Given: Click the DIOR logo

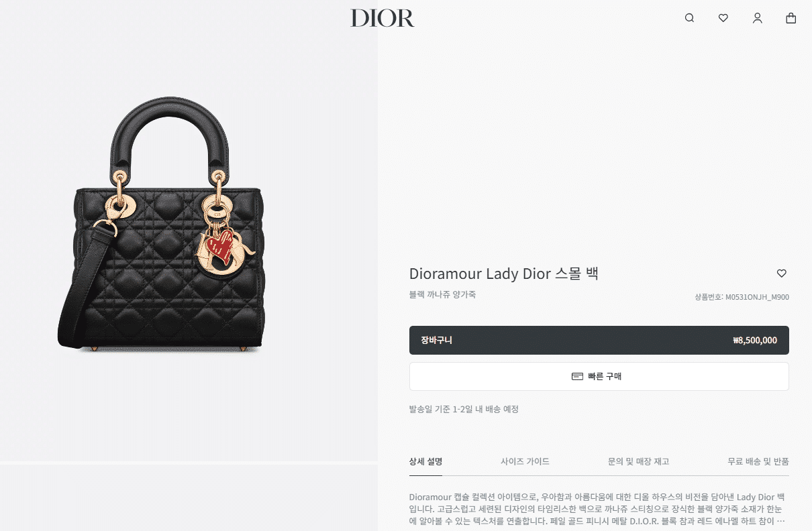Looking at the screenshot, I should tap(383, 18).
